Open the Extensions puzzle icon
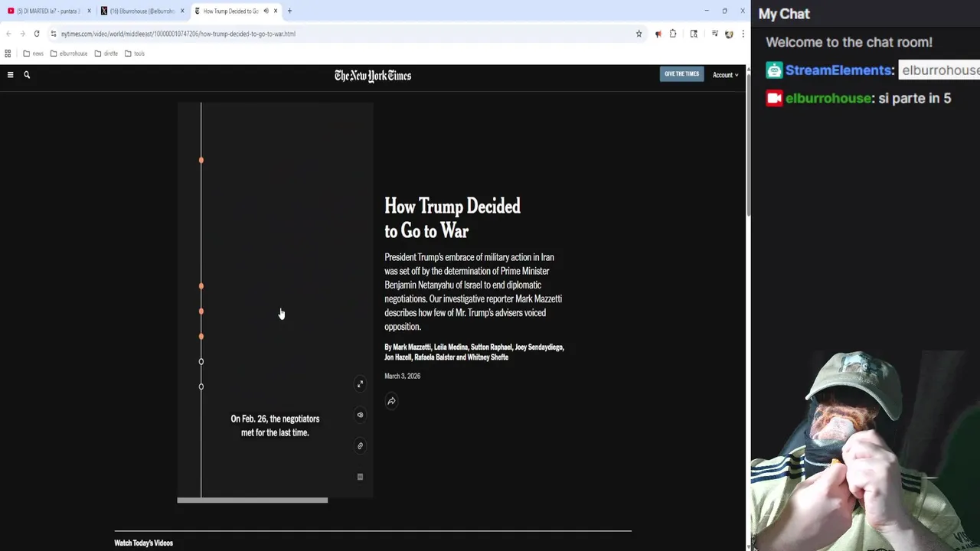This screenshot has height=551, width=980. tap(673, 34)
